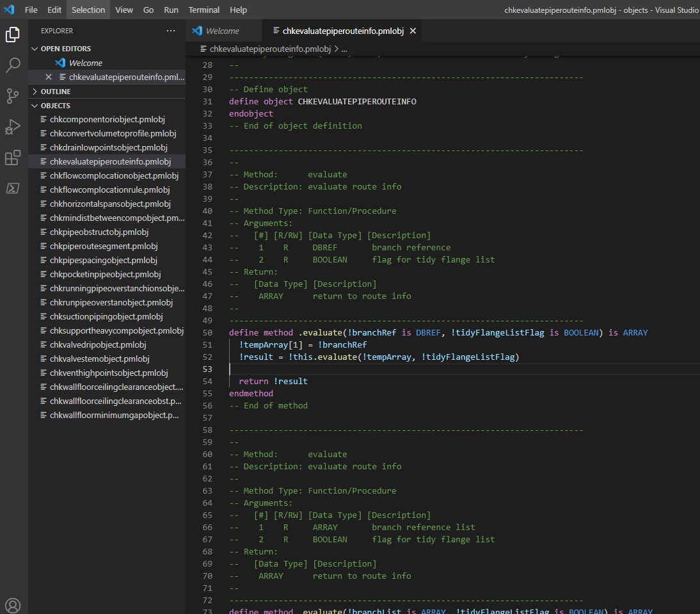
Task: Open chkflowcomplocationrule.pmlobj file
Action: click(110, 190)
